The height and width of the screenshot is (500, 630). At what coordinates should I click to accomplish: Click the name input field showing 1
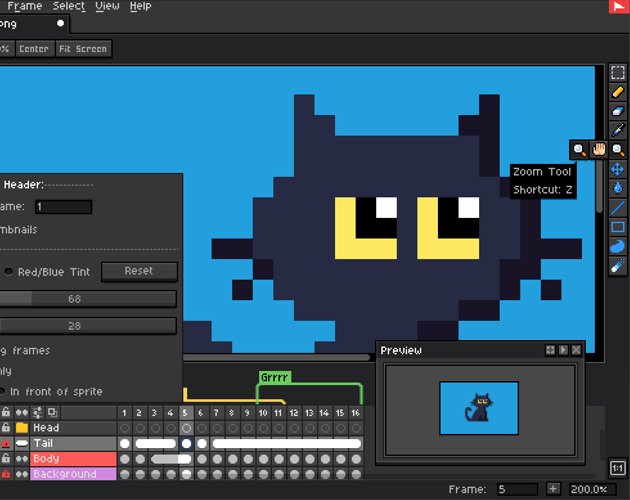coord(63,207)
